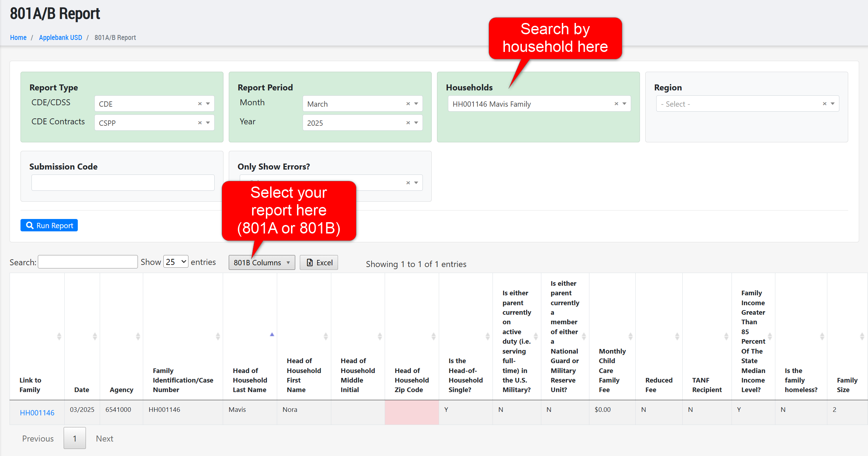Run the report
868x456 pixels.
[49, 225]
